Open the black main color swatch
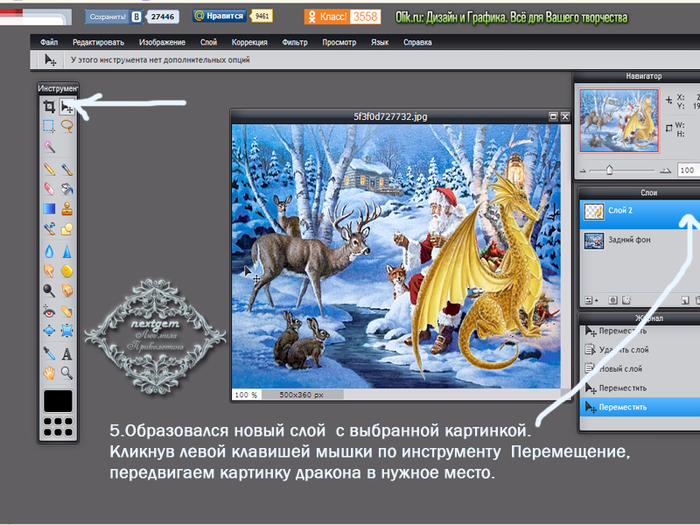Screen dimensions: 700x525 coord(58,401)
